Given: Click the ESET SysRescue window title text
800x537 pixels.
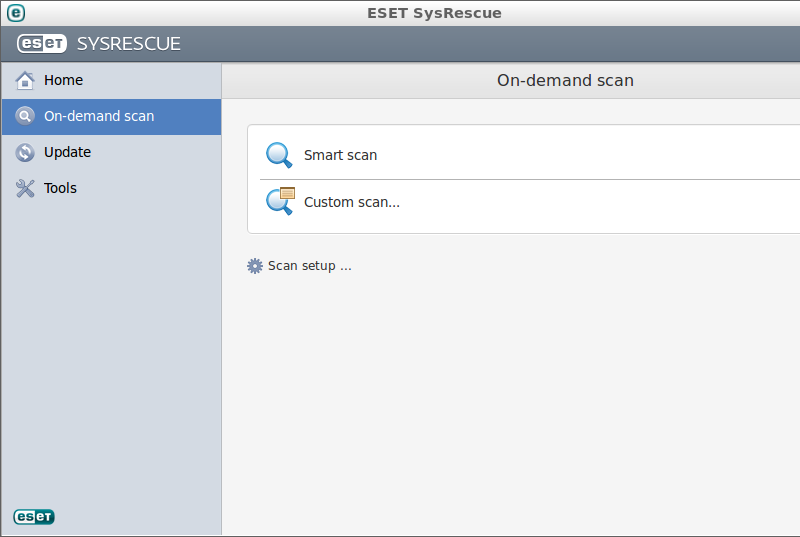Looking at the screenshot, I should pos(434,13).
